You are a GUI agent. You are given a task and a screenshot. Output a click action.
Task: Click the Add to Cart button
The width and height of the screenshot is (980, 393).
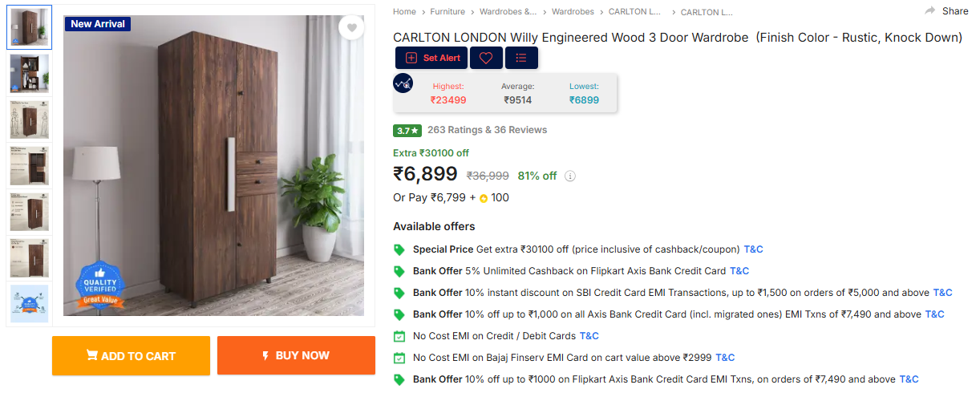[x=131, y=356]
